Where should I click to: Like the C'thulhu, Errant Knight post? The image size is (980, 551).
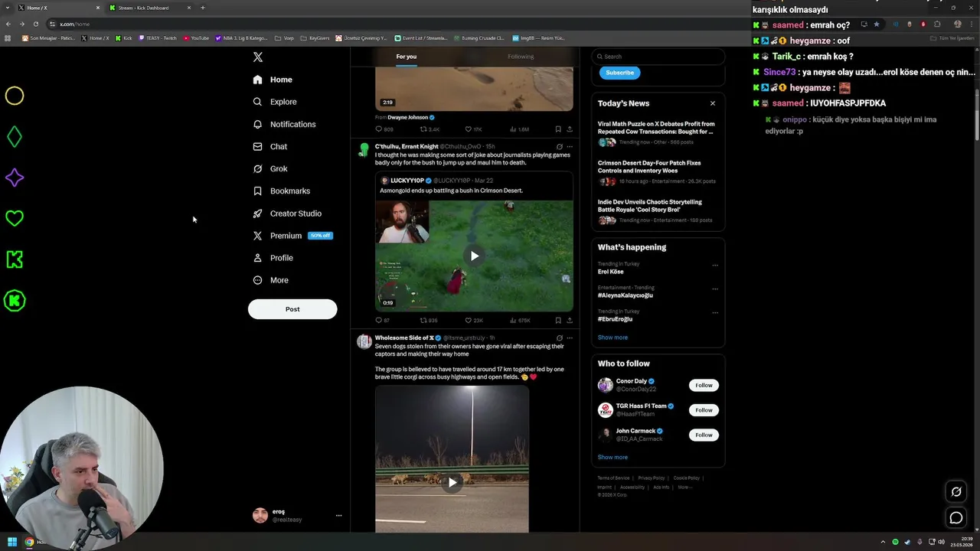[x=473, y=321]
